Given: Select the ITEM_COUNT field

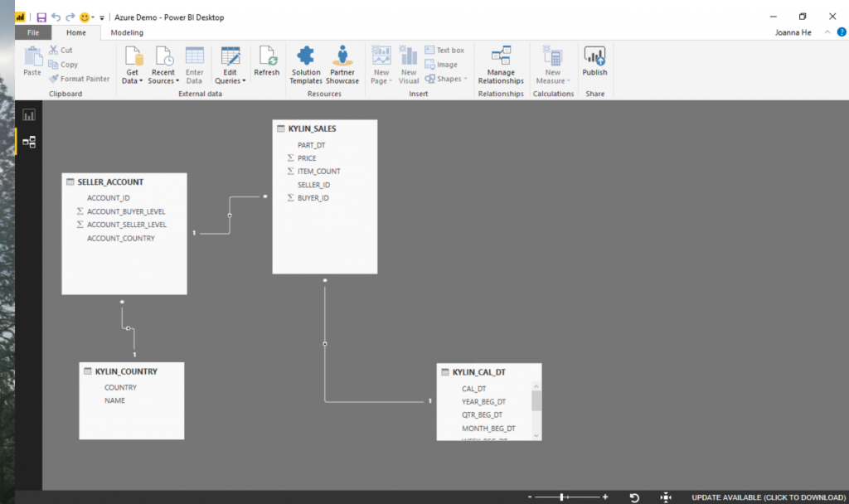Looking at the screenshot, I should (x=319, y=171).
